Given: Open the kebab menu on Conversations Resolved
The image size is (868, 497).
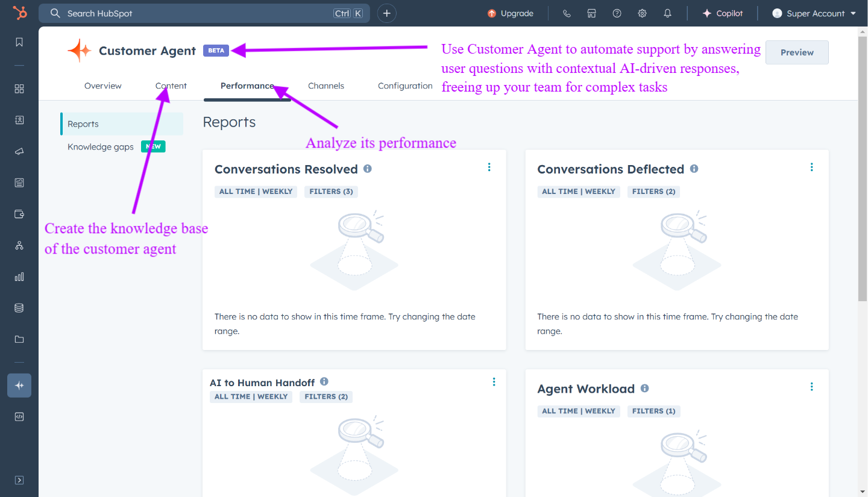Looking at the screenshot, I should [x=489, y=167].
